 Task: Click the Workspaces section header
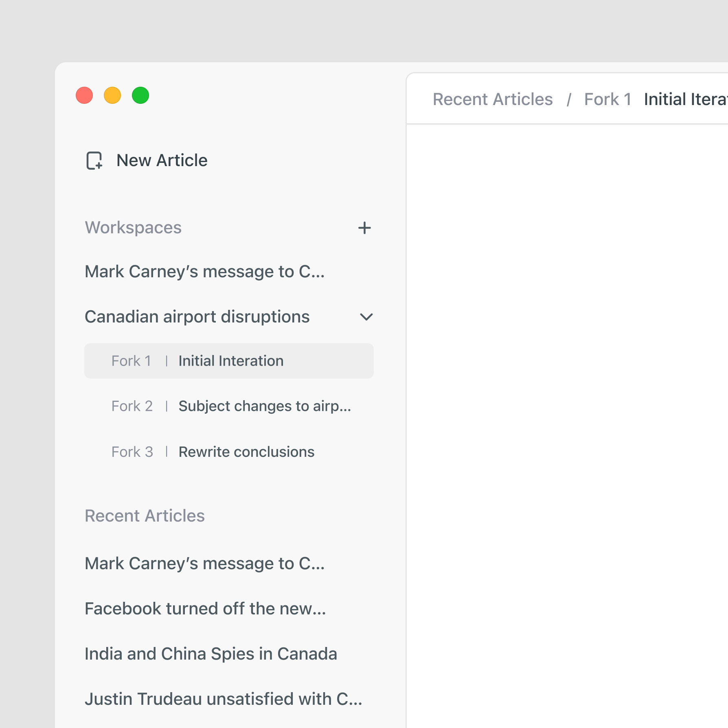[x=133, y=228]
